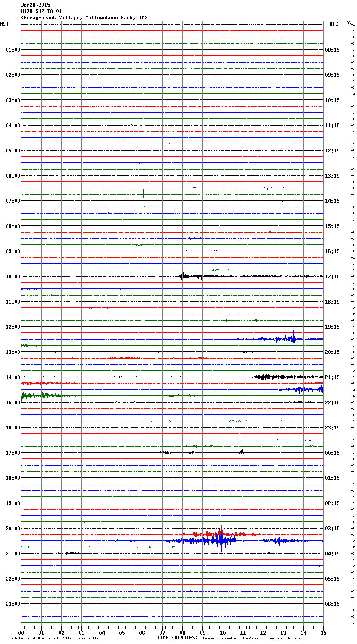Click the 03:15 UTC time label
This screenshot has height=644, width=357.
[332, 529]
